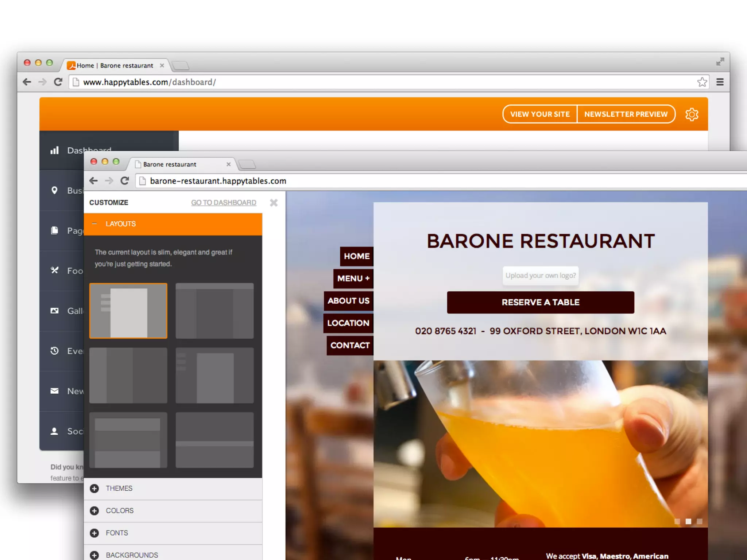Click the fork and knife Food icon
Viewport: 747px width, 560px height.
pyautogui.click(x=54, y=270)
